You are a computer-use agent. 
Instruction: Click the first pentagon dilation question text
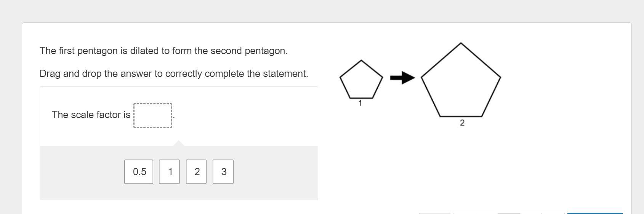(163, 51)
